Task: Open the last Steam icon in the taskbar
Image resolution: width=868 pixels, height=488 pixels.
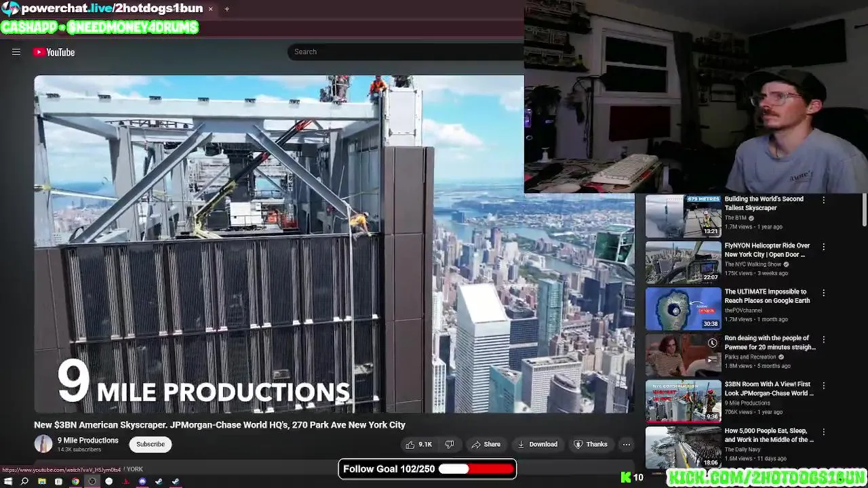Action: click(176, 481)
